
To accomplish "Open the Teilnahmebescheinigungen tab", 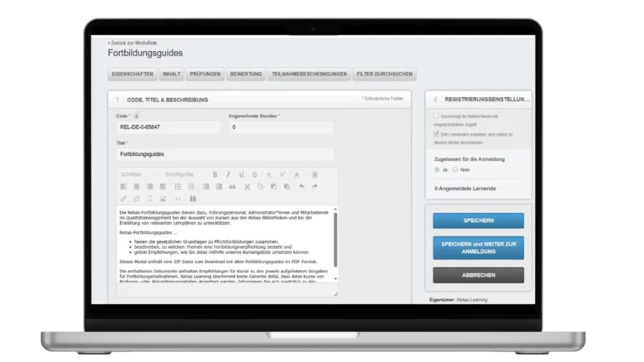I will click(309, 74).
